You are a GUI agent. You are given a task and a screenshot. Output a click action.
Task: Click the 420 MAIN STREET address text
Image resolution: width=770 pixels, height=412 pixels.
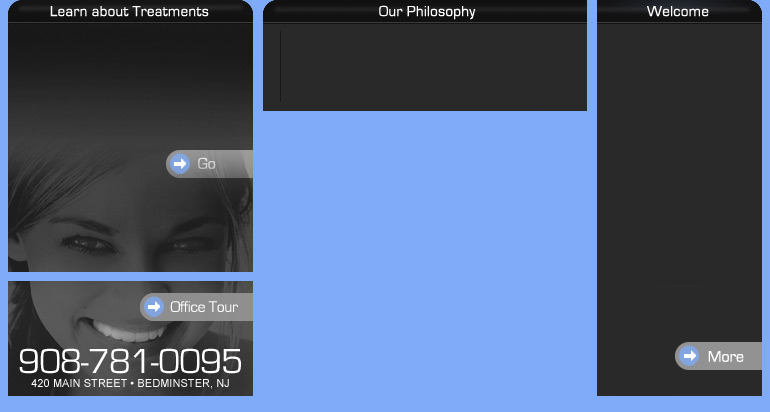[79, 383]
